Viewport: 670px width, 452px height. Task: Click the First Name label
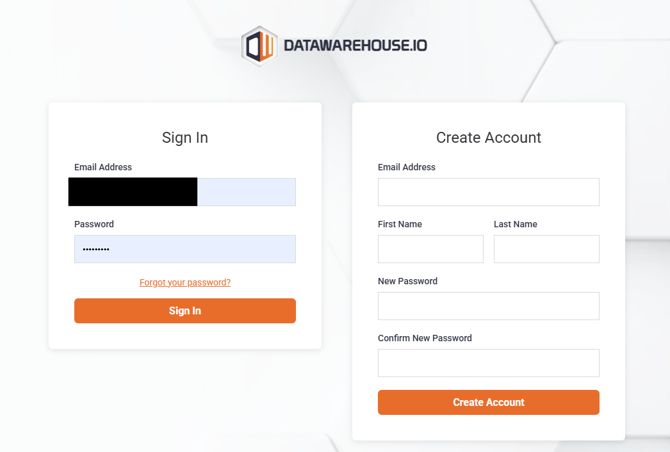click(400, 224)
